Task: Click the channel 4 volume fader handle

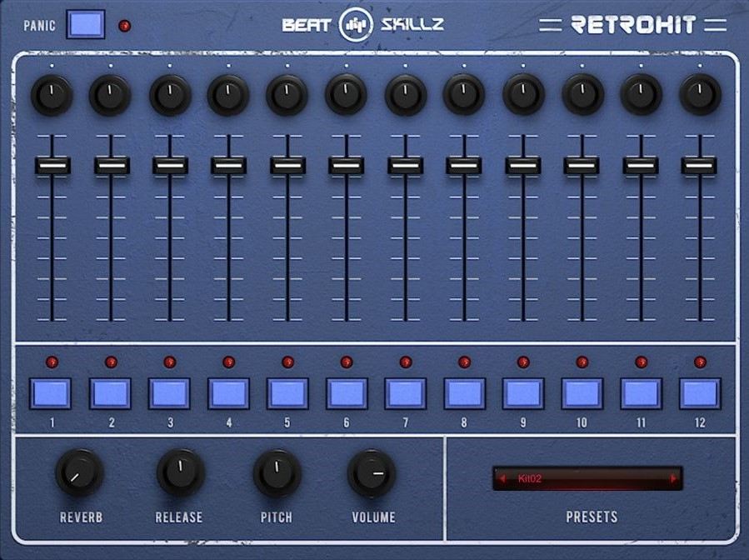Action: 229,166
